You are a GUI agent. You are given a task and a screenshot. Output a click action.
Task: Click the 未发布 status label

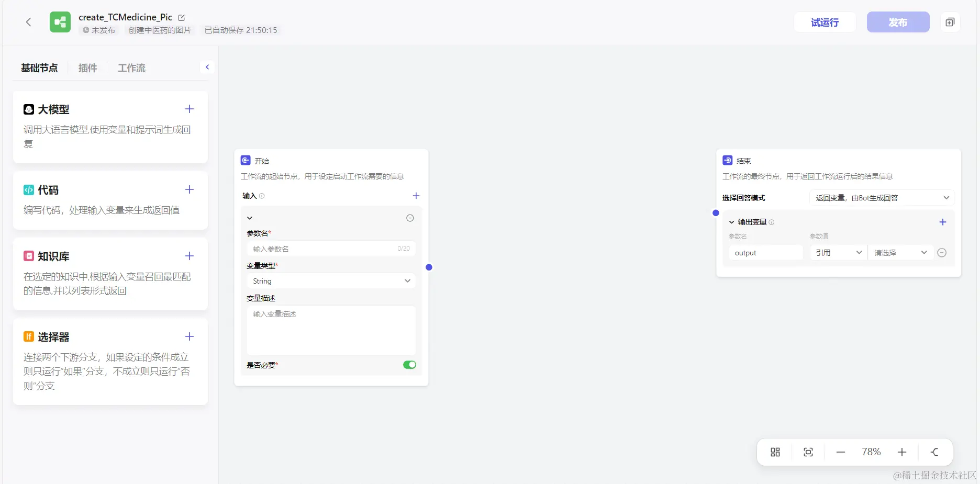pyautogui.click(x=99, y=30)
